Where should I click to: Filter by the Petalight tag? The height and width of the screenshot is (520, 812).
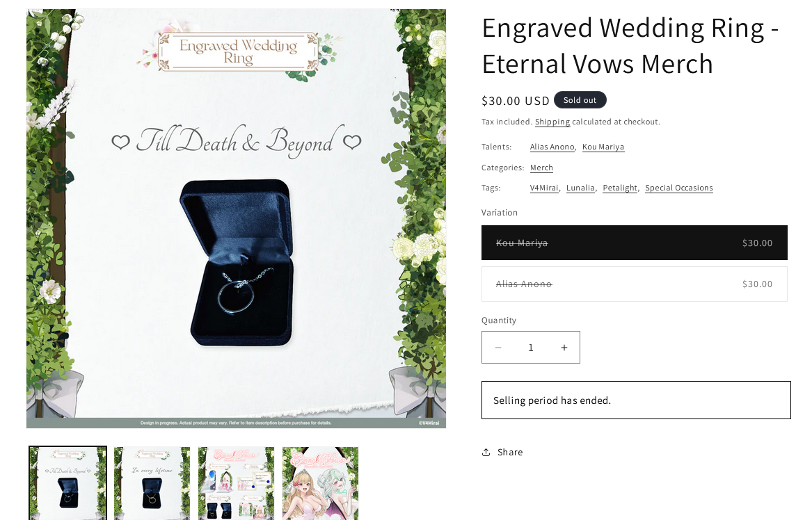point(620,188)
